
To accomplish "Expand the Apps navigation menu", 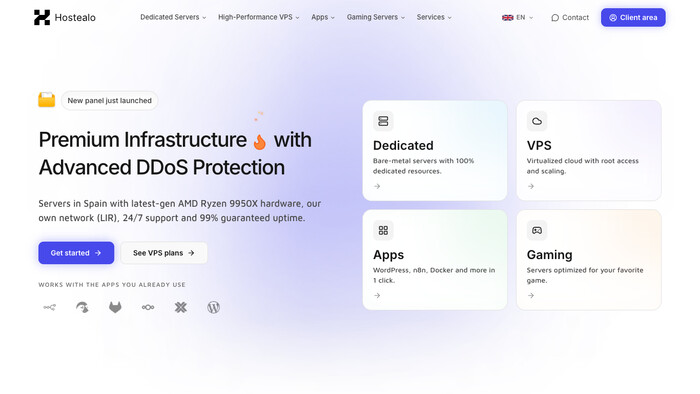I will pos(323,17).
